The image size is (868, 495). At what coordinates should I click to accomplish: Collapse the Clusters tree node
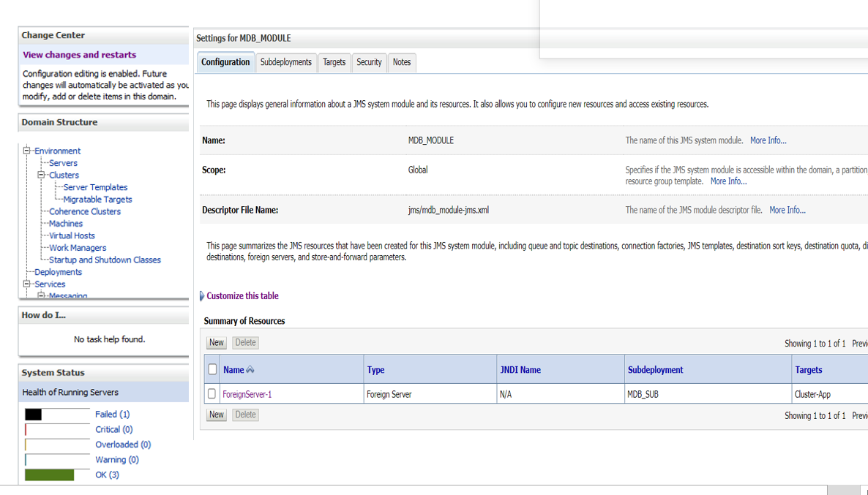[x=40, y=175]
